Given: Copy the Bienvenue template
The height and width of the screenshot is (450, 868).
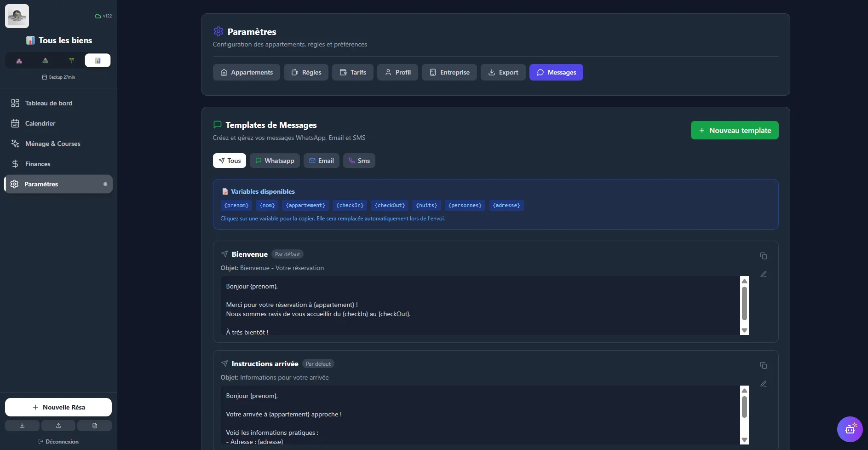Looking at the screenshot, I should coord(763,256).
